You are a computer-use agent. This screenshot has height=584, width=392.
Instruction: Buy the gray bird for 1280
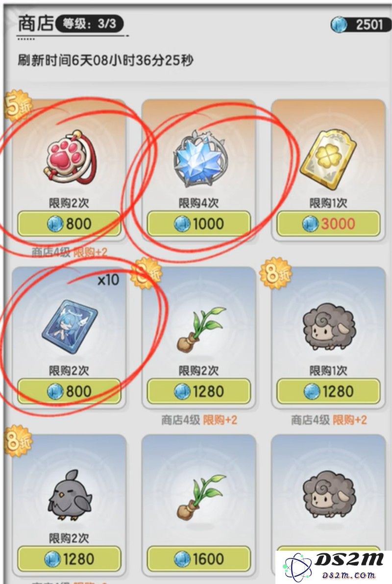click(69, 559)
